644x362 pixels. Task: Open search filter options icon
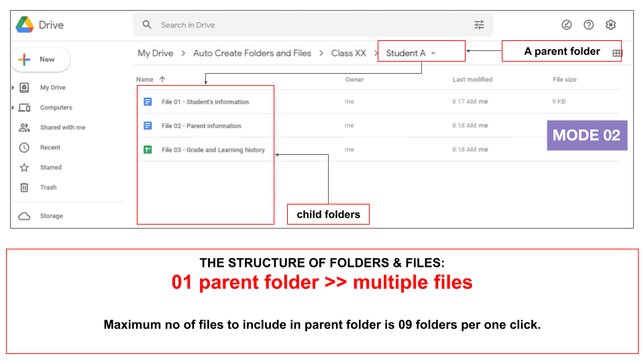(479, 25)
